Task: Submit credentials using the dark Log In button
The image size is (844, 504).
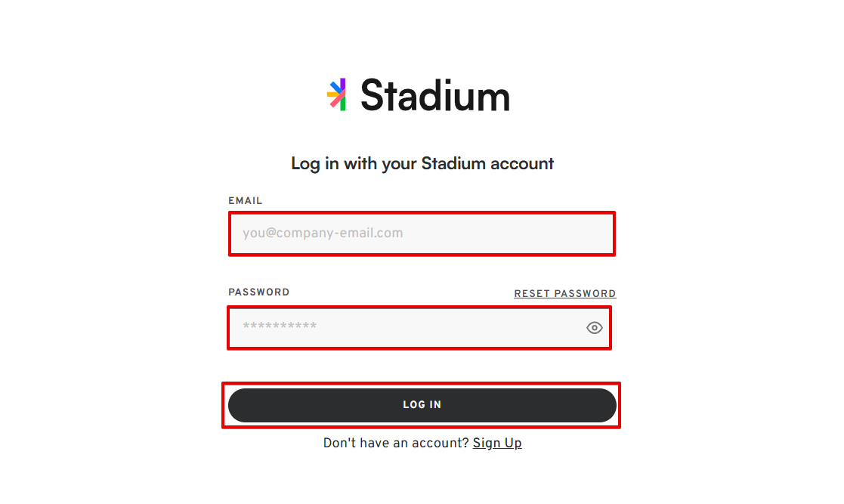Action: (x=422, y=405)
